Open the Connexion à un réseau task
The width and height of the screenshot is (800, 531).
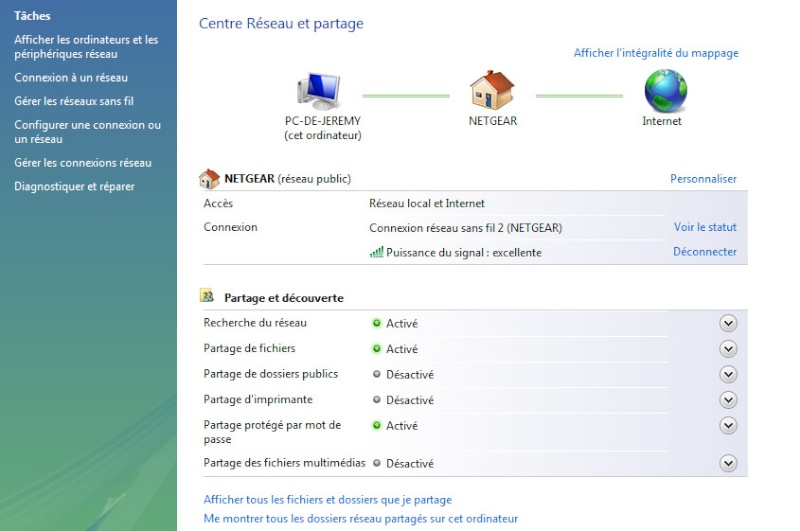coord(71,78)
